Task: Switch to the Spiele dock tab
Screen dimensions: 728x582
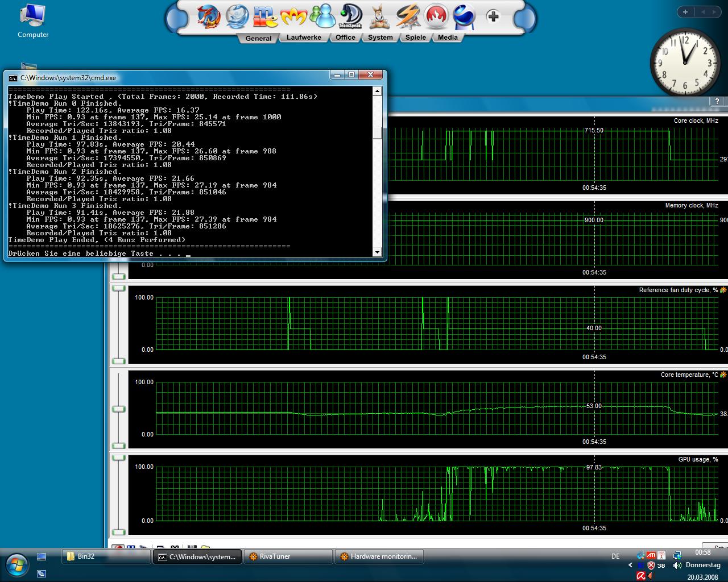Action: point(416,38)
